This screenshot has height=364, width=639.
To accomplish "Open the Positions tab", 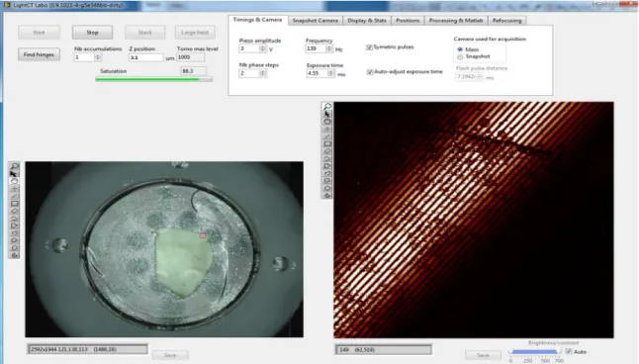I will point(408,21).
